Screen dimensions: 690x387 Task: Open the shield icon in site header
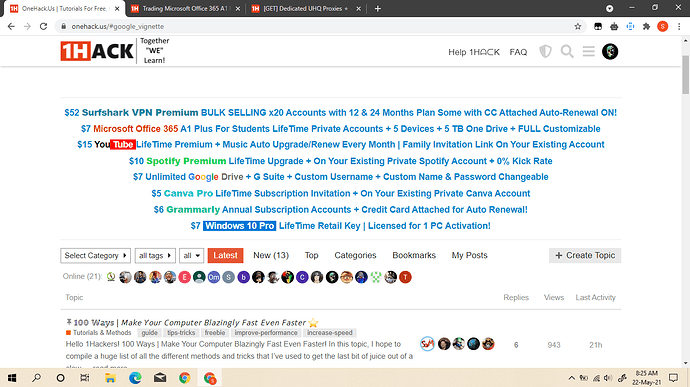point(545,52)
